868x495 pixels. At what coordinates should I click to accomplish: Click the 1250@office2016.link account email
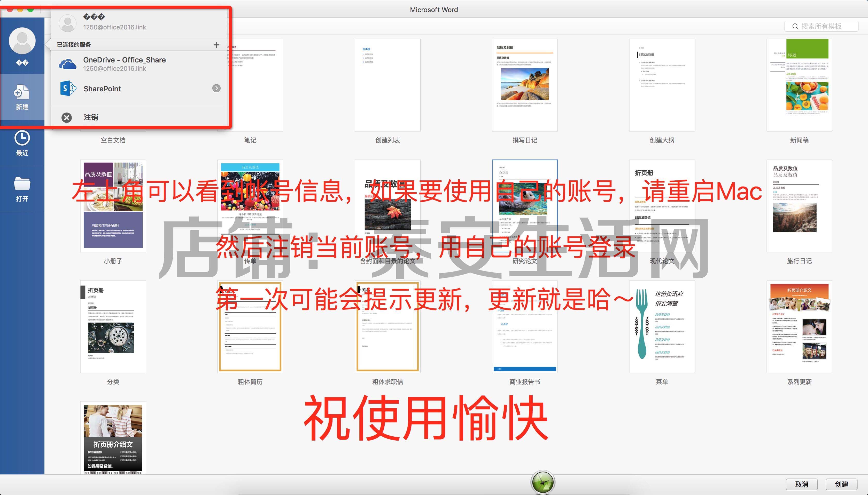click(115, 27)
